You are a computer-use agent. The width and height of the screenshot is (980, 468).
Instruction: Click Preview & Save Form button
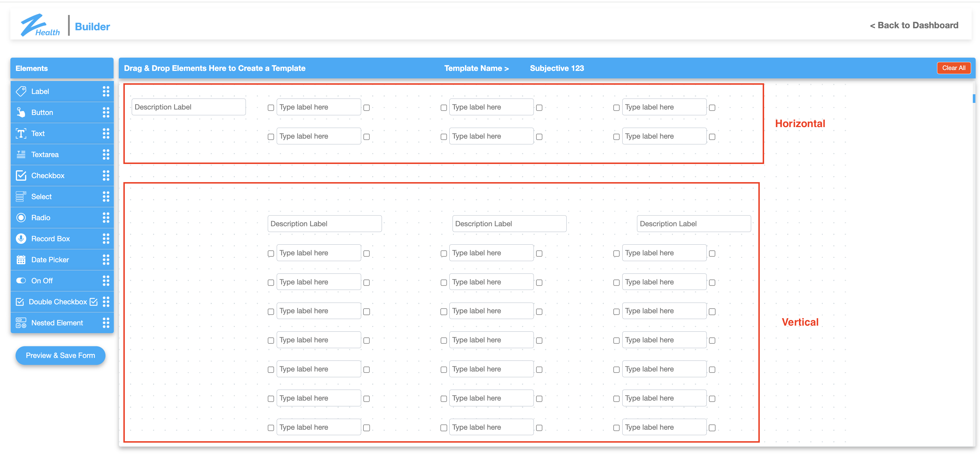pyautogui.click(x=61, y=355)
